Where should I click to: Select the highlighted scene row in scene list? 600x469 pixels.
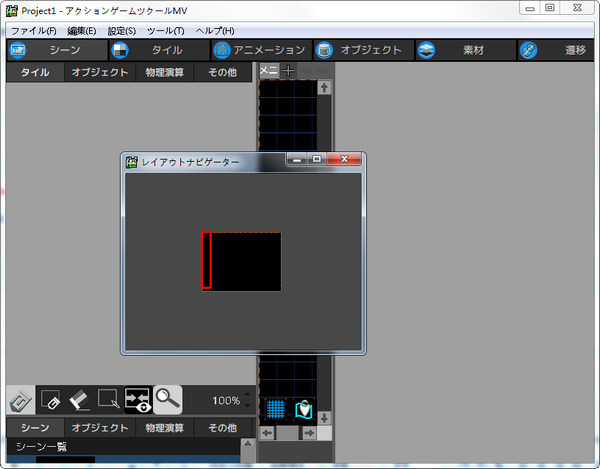coord(123,459)
